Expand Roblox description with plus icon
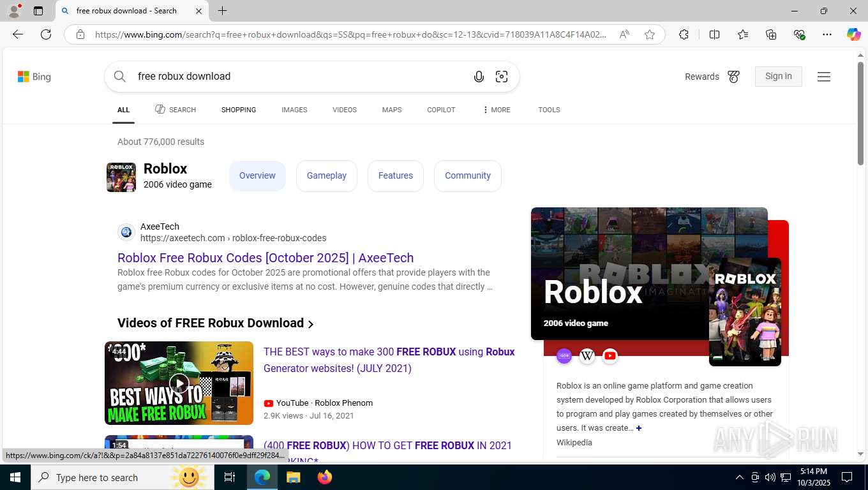 click(639, 428)
